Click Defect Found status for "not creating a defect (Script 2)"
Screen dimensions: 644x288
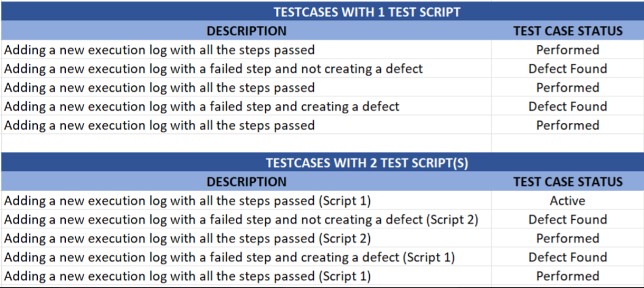pyautogui.click(x=568, y=219)
